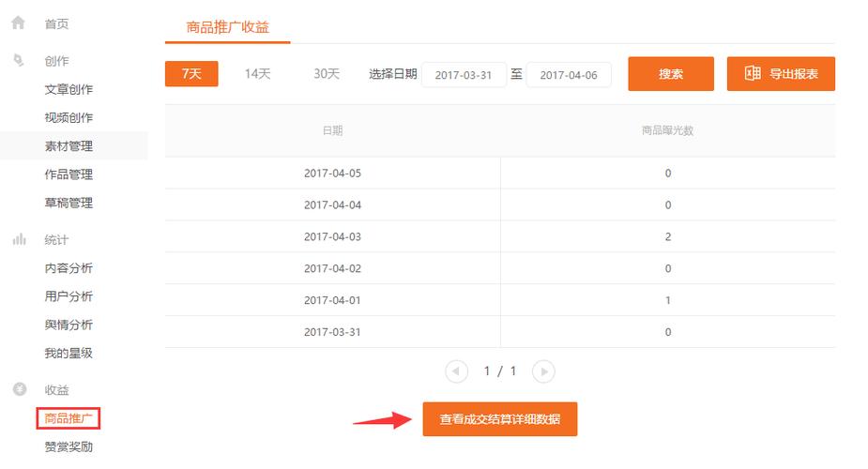
Task: Open 舆情分析 in the sidebar
Action: (69, 325)
